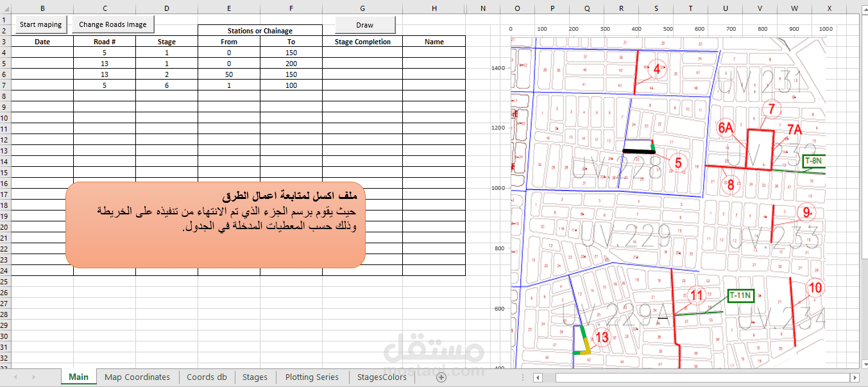Switch to the Stages sheet tab
868x387 pixels.
255,377
